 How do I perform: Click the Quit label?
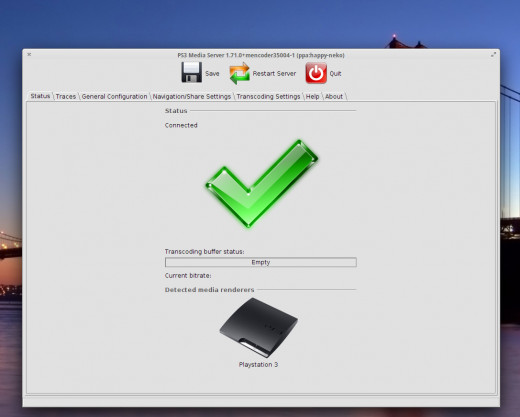(x=335, y=73)
